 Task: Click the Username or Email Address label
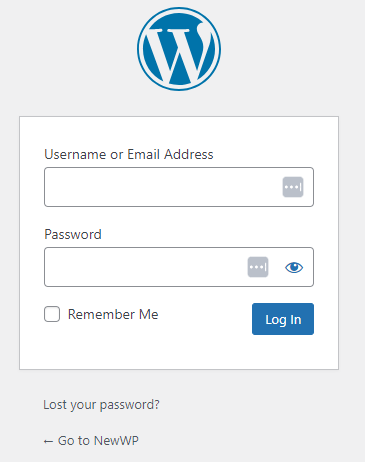click(x=129, y=155)
